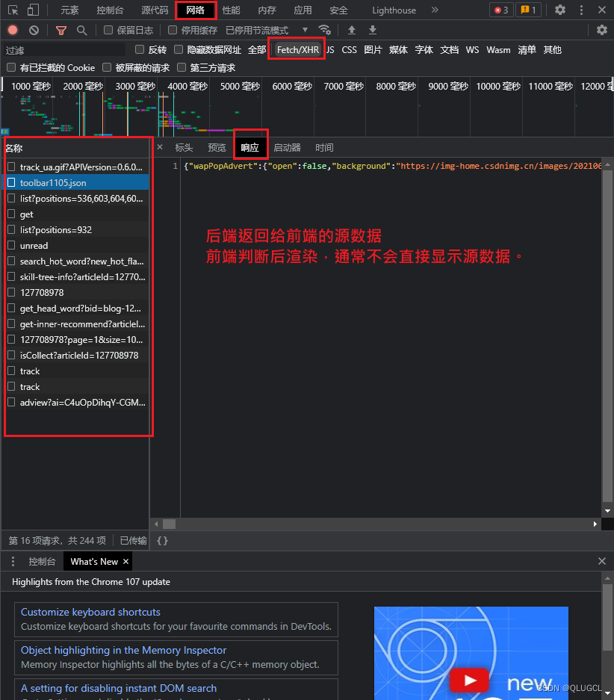
Task: Switch to 控制台 drawer tab
Action: click(42, 561)
